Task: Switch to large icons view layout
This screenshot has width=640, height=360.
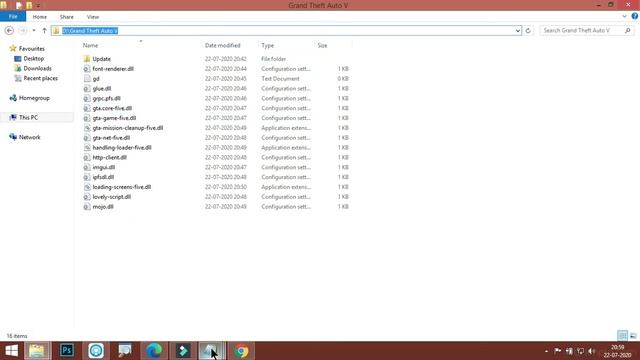Action: (633, 336)
